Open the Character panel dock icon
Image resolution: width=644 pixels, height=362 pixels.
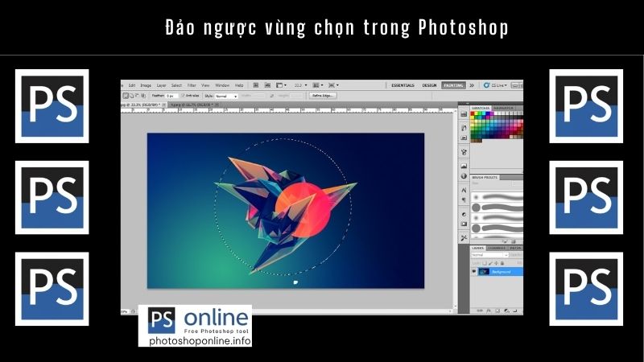coord(464,191)
